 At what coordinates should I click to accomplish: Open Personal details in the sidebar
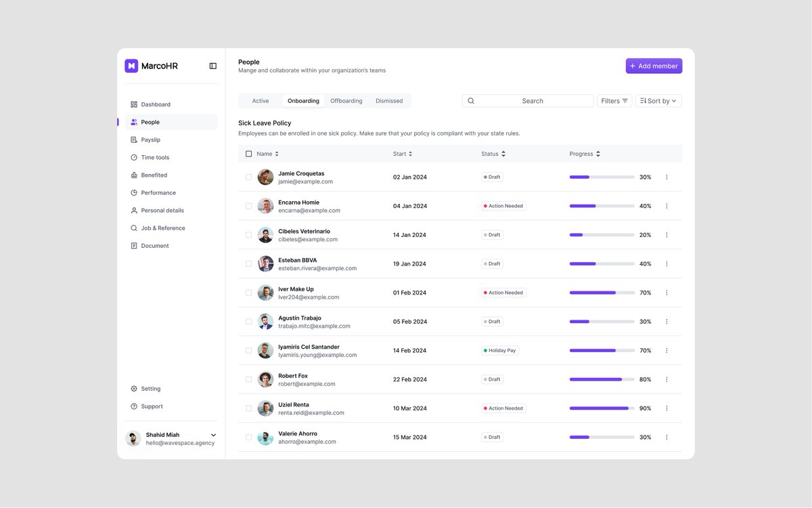pos(171,210)
